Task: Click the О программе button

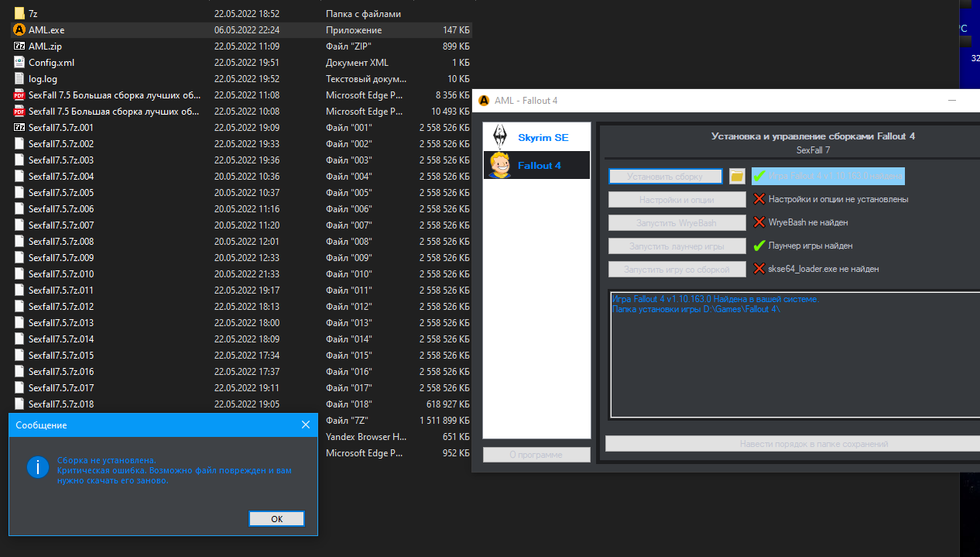Action: pos(536,455)
